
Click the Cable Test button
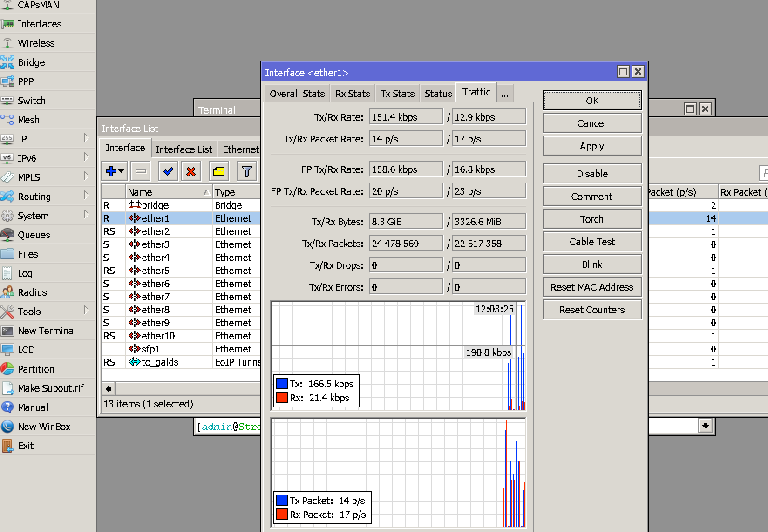pos(592,242)
